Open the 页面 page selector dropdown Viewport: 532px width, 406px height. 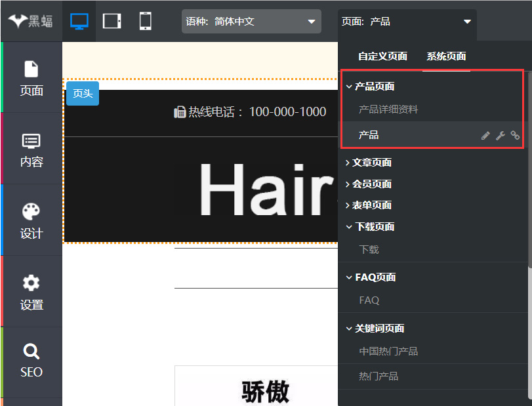pyautogui.click(x=407, y=22)
